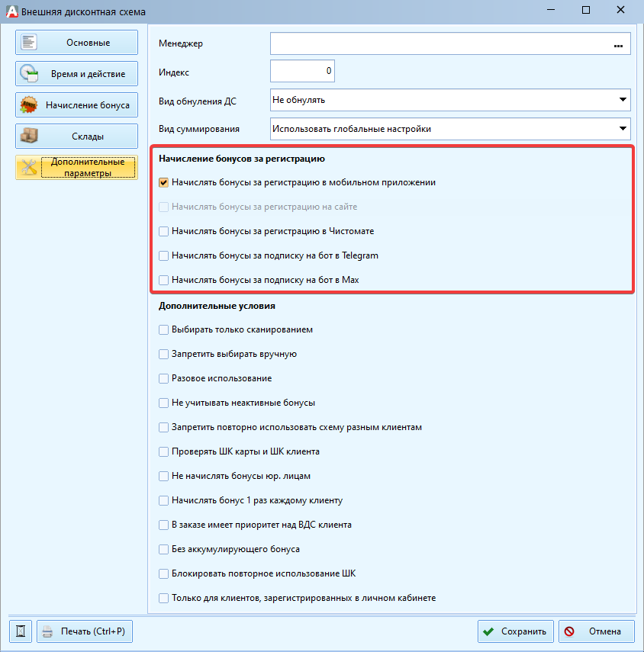Click the application logo in the title bar

pyautogui.click(x=11, y=11)
